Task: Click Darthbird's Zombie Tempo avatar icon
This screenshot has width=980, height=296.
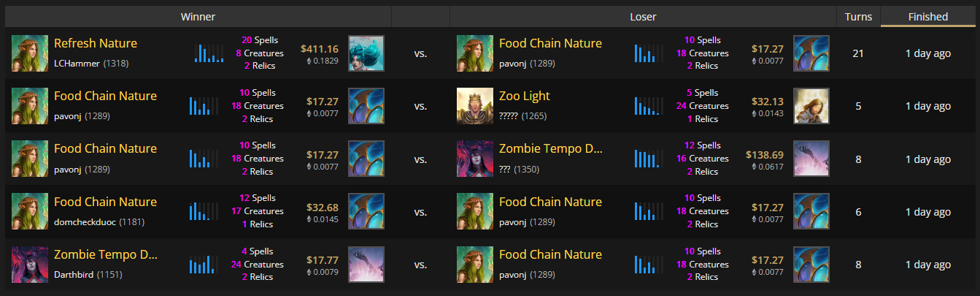Action: 30,265
